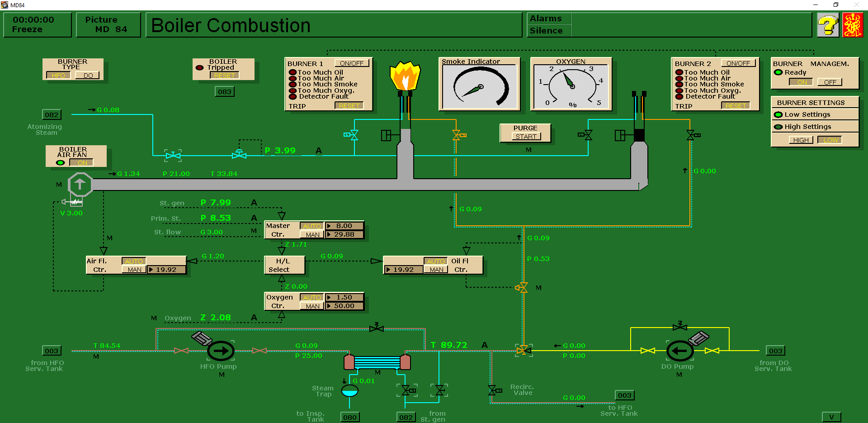
Task: Click the HFO Pump icon
Action: click(x=221, y=351)
